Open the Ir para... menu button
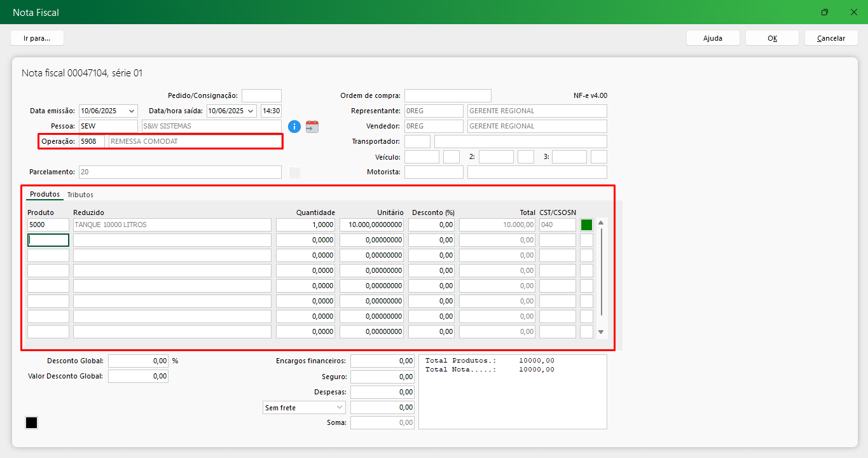Image resolution: width=868 pixels, height=458 pixels. click(37, 38)
